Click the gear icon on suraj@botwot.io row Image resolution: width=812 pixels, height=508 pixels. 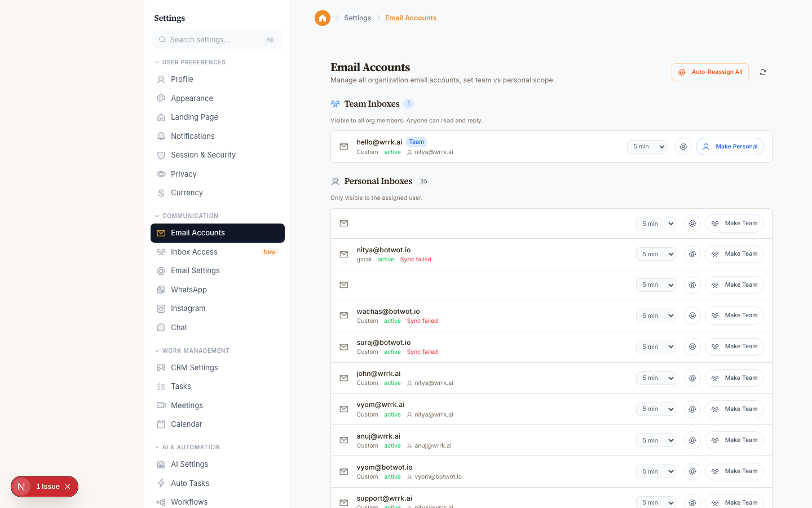(692, 347)
